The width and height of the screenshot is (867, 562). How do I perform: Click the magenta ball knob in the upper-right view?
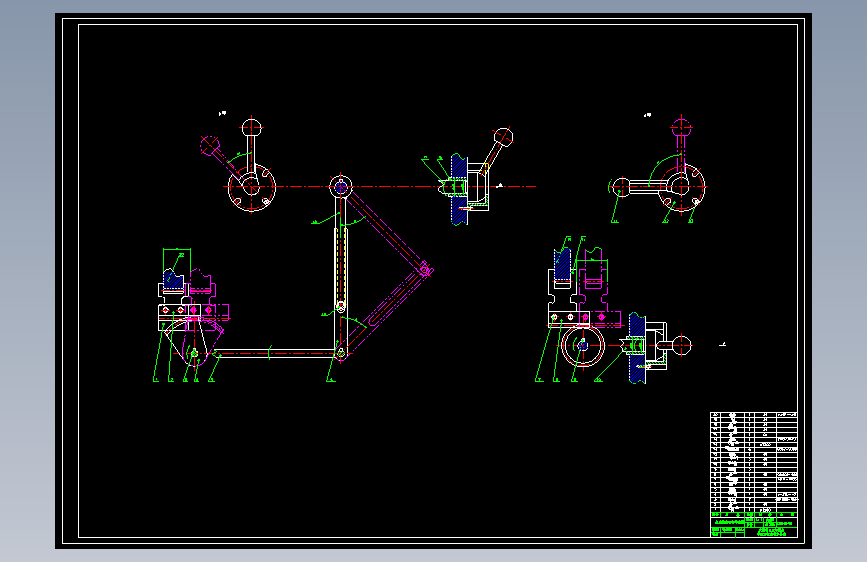[681, 128]
